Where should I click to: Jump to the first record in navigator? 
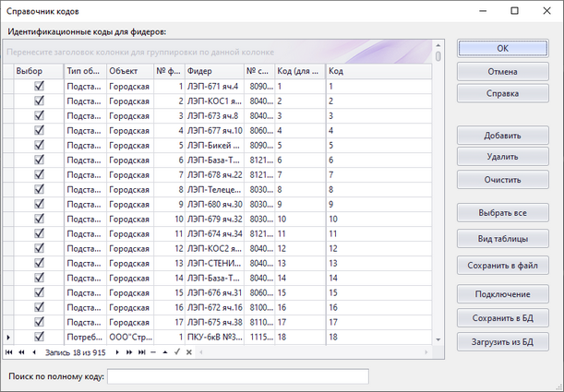tap(9, 352)
